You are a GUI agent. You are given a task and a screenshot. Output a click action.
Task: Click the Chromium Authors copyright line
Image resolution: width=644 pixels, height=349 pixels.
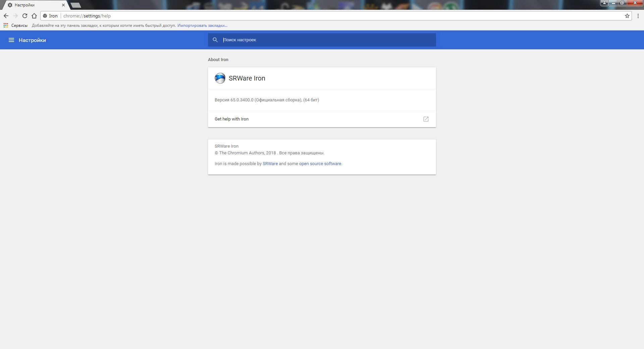[269, 153]
